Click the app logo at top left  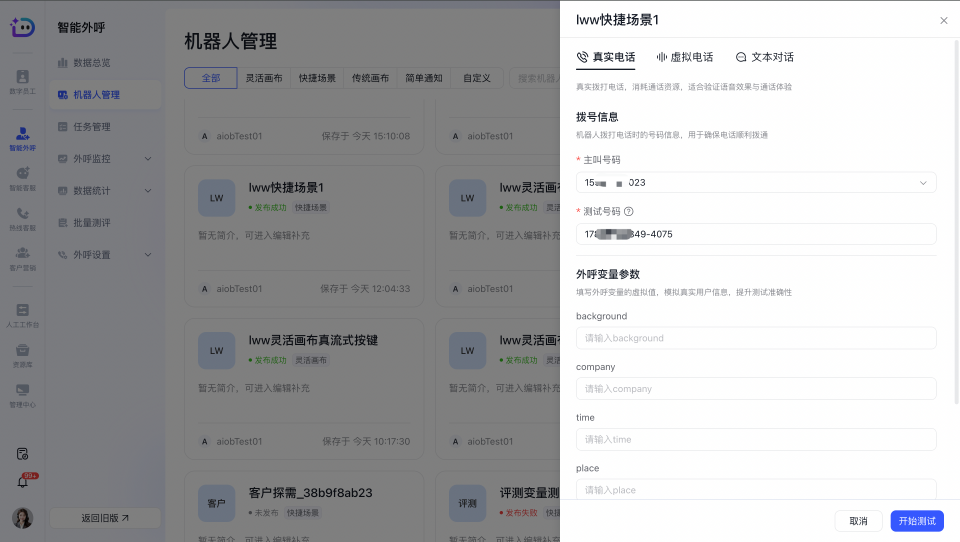[x=23, y=27]
